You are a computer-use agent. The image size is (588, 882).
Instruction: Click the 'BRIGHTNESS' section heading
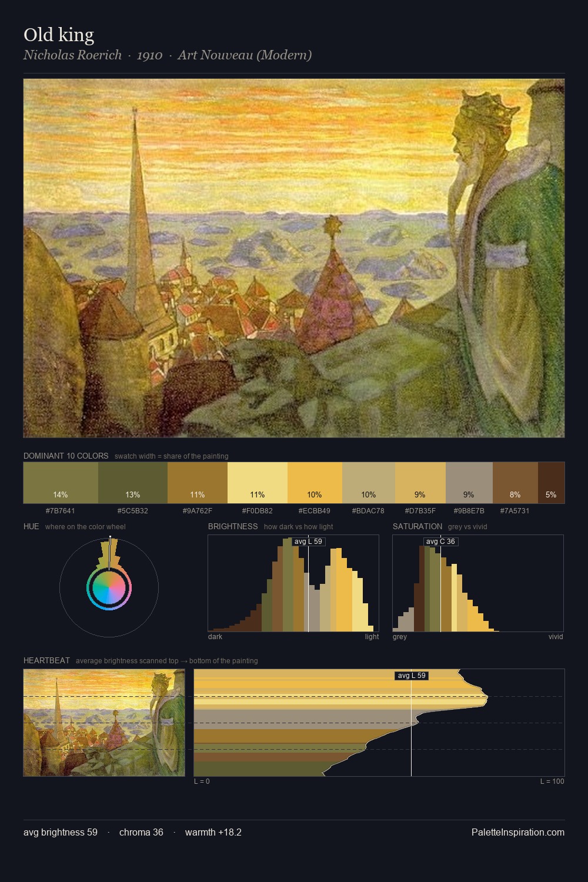coord(233,526)
